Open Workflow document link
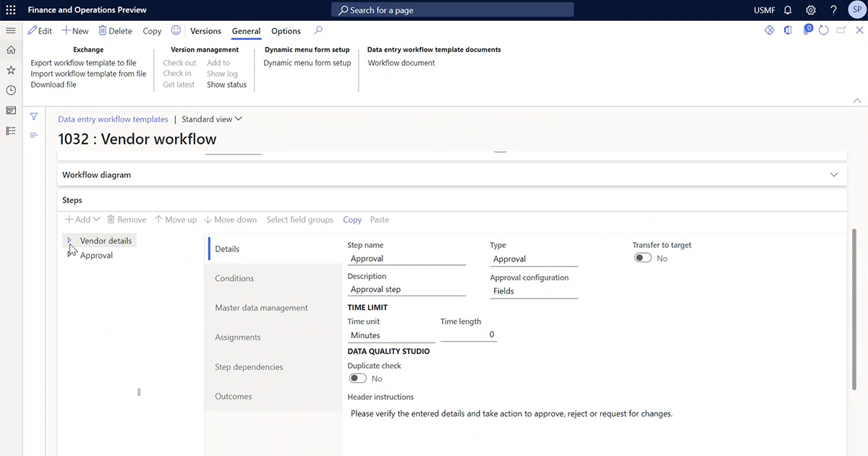Image resolution: width=868 pixels, height=456 pixels. [x=401, y=62]
